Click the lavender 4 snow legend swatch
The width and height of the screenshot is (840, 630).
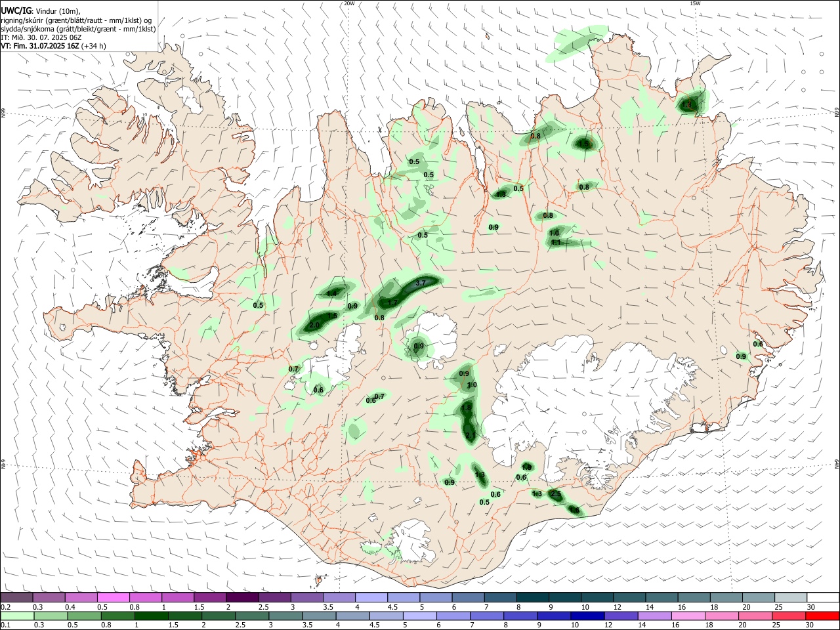(x=371, y=598)
